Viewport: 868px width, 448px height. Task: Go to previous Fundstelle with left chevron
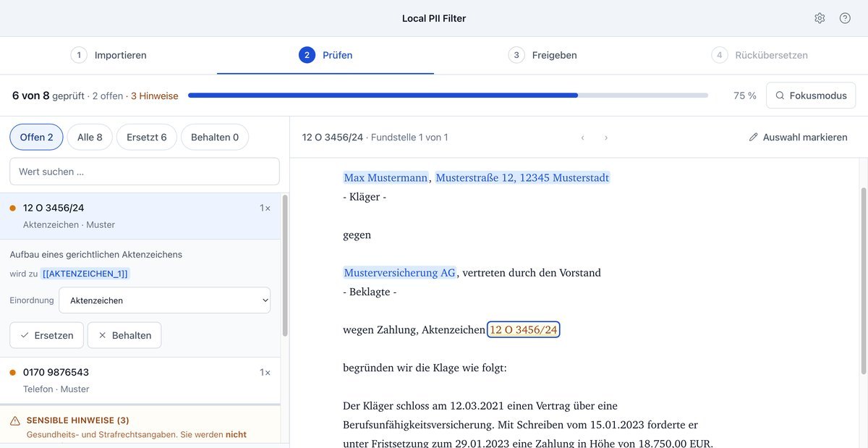pyautogui.click(x=583, y=138)
